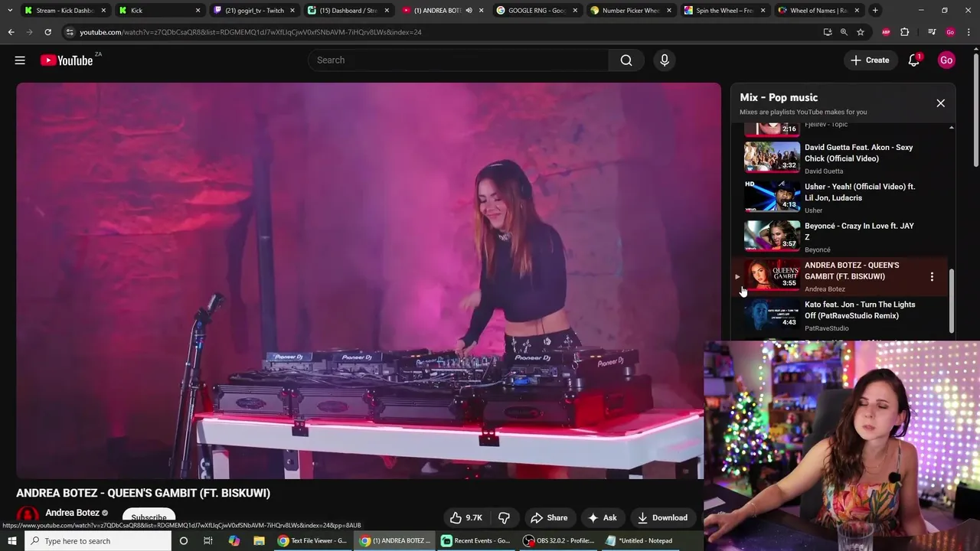Switch to Number Picker Wheel tab

coord(631,11)
